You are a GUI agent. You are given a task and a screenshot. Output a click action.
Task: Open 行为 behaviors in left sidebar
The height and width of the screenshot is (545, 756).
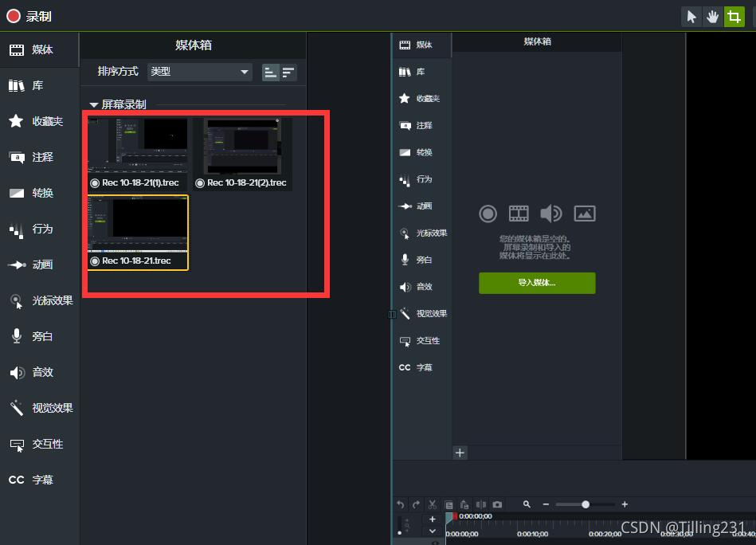tap(39, 229)
